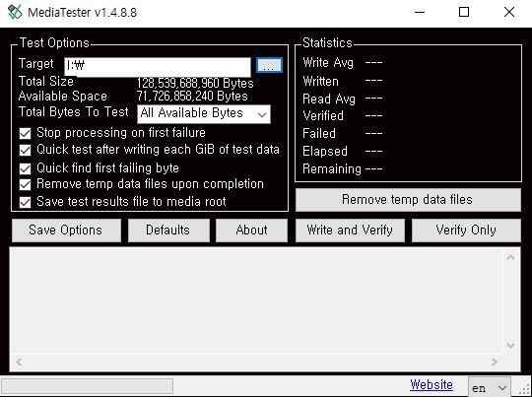Viewport: 532px width, 397px height.
Task: Toggle Quick find first failing byte checkbox
Action: (25, 168)
